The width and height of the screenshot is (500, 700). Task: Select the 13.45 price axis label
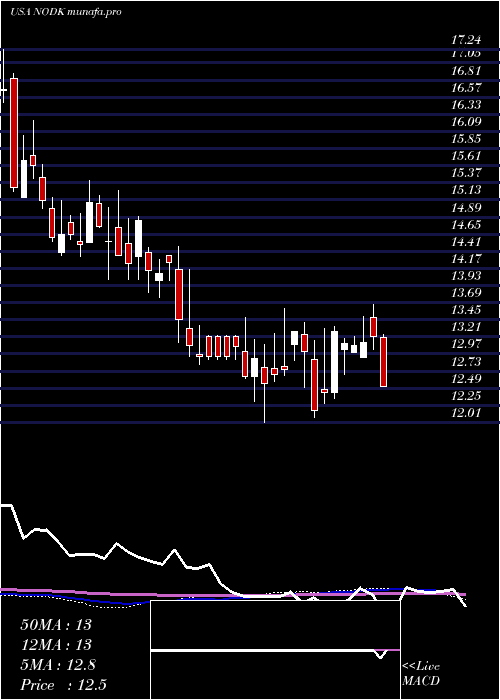[466, 310]
